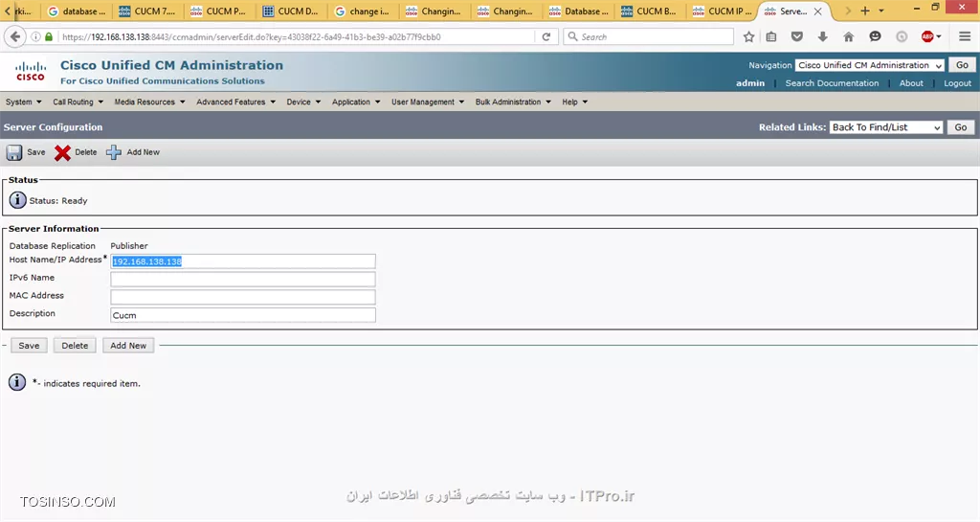This screenshot has width=980, height=522.
Task: Click the Add New plus icon
Action: coord(113,152)
